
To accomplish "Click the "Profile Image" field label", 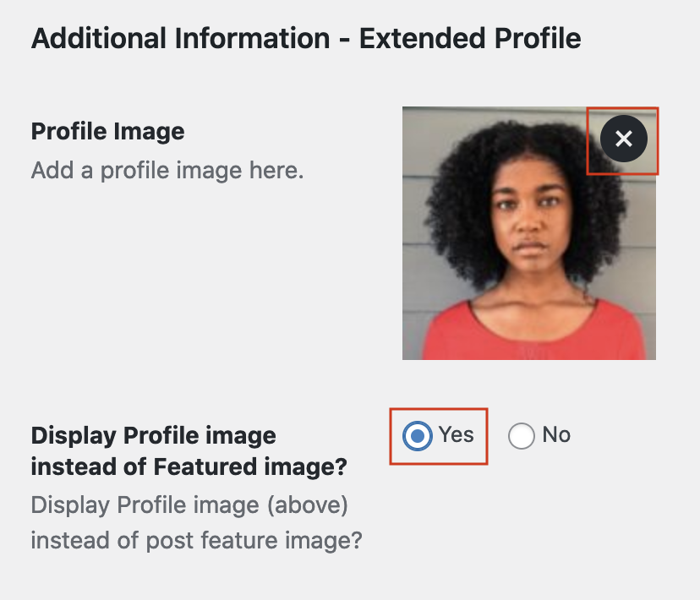I will (x=107, y=132).
